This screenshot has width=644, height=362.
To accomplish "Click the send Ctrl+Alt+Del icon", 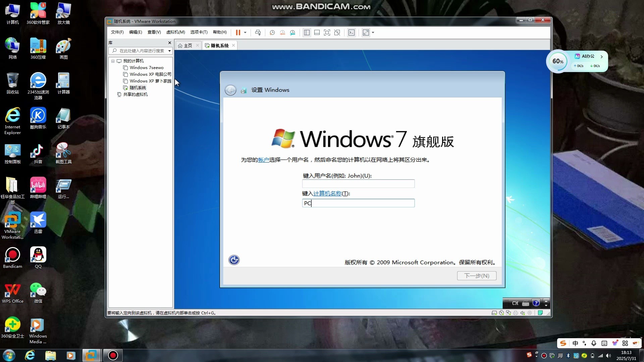I will pyautogui.click(x=258, y=33).
